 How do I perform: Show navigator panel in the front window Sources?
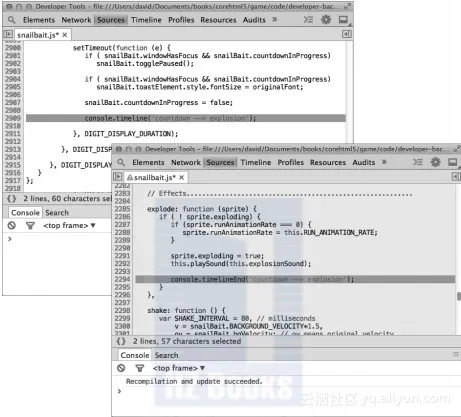[117, 177]
